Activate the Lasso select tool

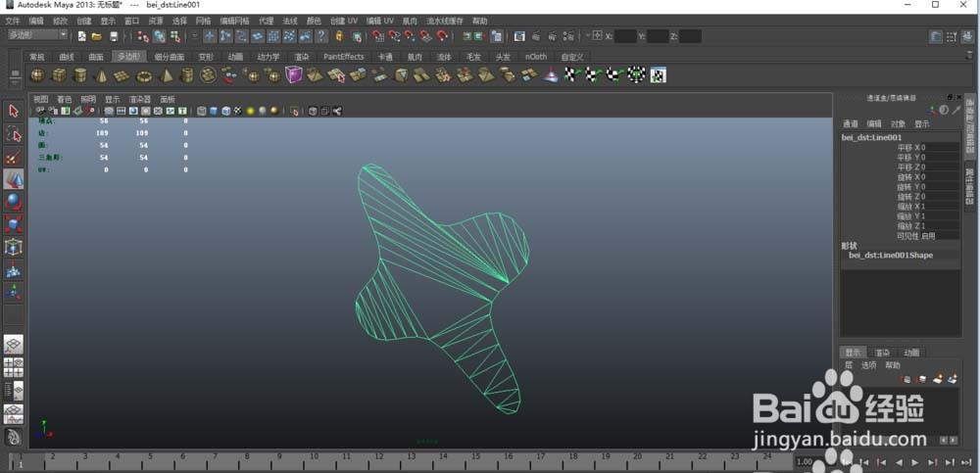[x=14, y=134]
